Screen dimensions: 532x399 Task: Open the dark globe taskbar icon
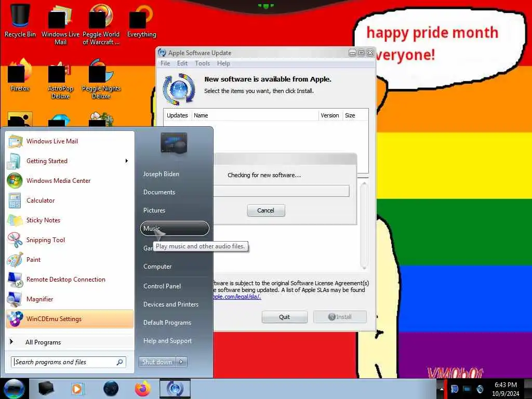pyautogui.click(x=111, y=389)
